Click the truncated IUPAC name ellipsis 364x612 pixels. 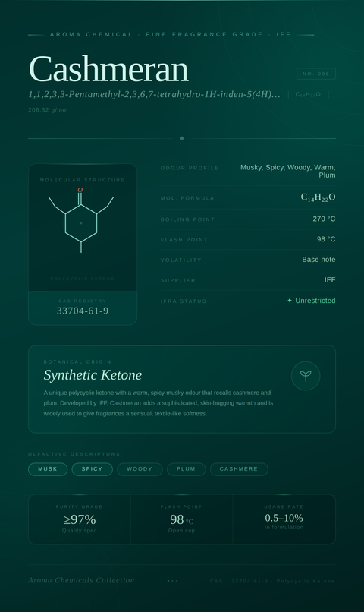click(275, 94)
